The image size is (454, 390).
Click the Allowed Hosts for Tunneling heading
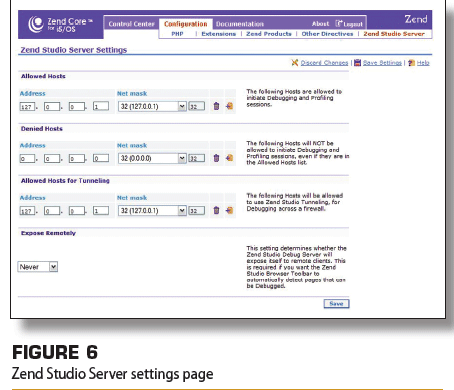pyautogui.click(x=65, y=181)
